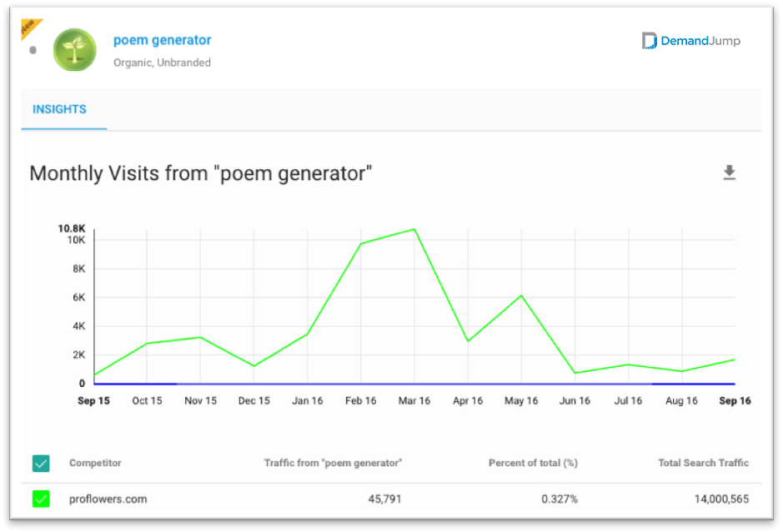Click the Sep 16 axis label

pyautogui.click(x=735, y=400)
